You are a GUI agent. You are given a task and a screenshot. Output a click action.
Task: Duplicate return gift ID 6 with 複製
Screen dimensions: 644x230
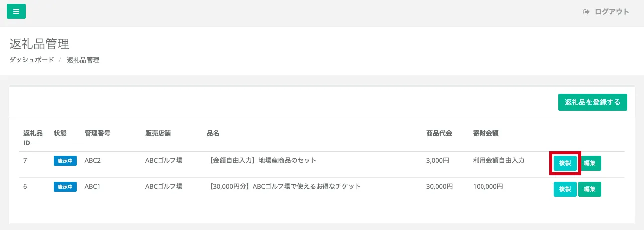(x=565, y=189)
